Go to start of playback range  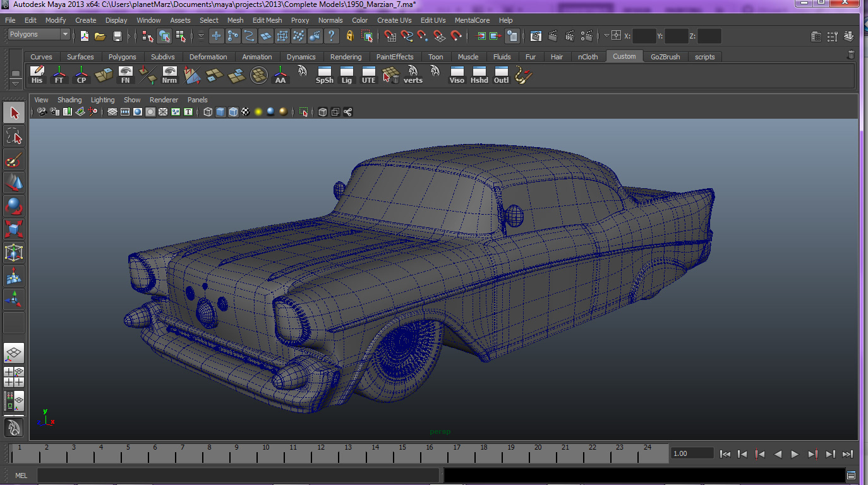pyautogui.click(x=725, y=454)
